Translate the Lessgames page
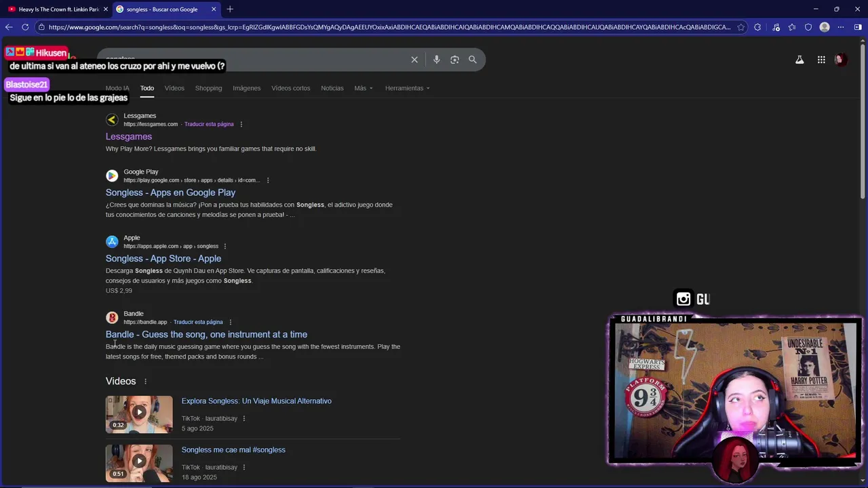Screen dimensions: 868x488 point(209,124)
